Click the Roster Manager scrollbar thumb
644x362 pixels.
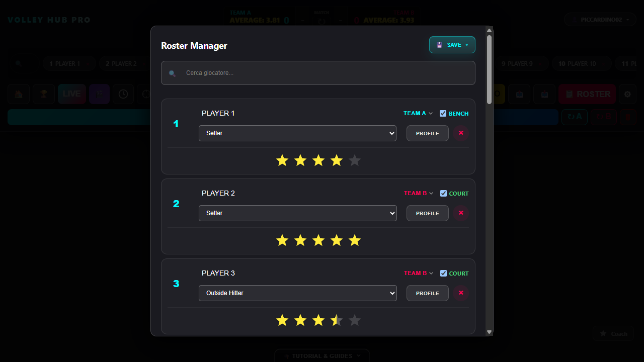click(x=489, y=69)
